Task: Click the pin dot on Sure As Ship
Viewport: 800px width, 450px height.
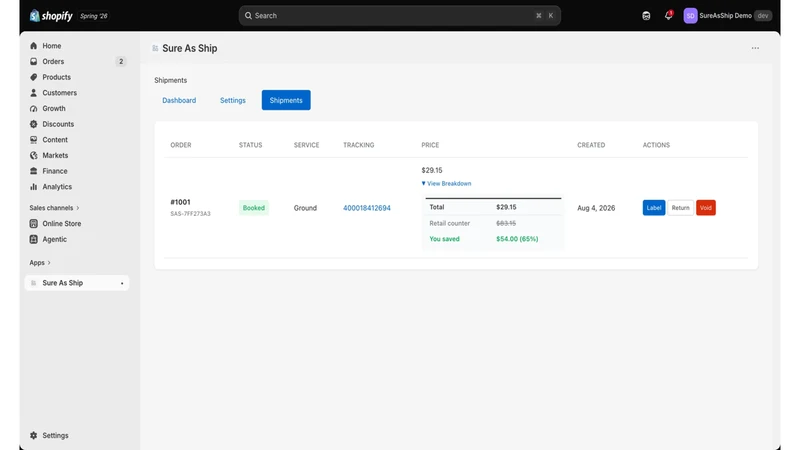Action: point(122,283)
